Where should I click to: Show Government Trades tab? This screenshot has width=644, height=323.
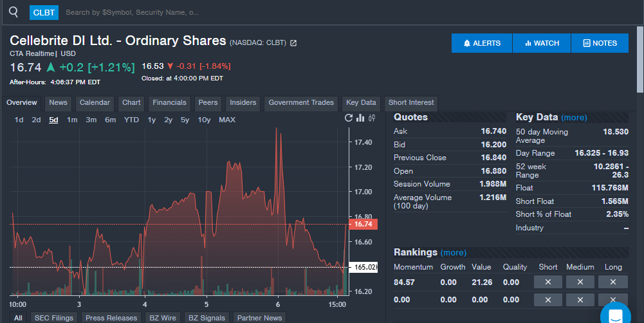[x=301, y=103]
